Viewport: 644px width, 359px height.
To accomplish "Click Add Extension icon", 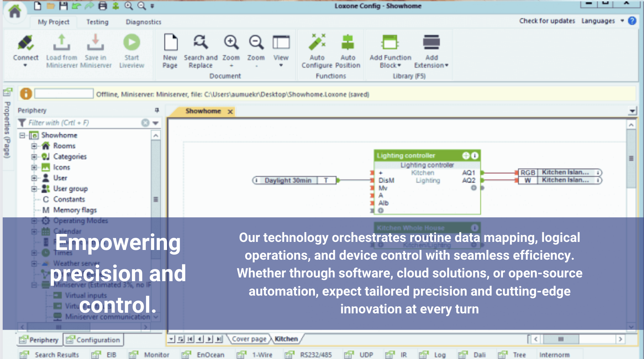I will pyautogui.click(x=431, y=43).
